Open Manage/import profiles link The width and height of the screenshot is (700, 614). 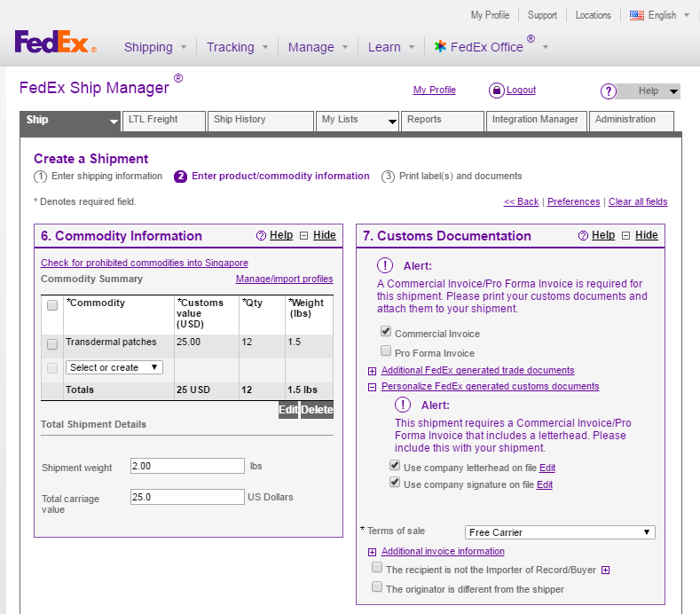coord(285,279)
